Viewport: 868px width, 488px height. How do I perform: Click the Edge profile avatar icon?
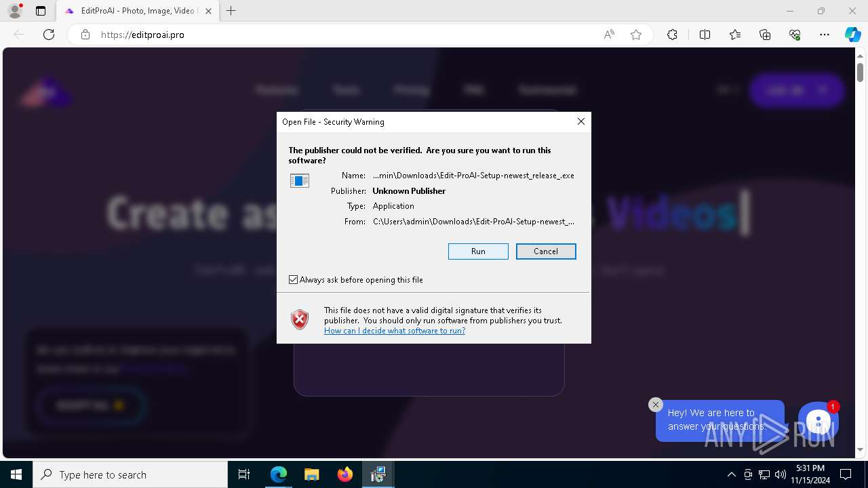point(15,11)
